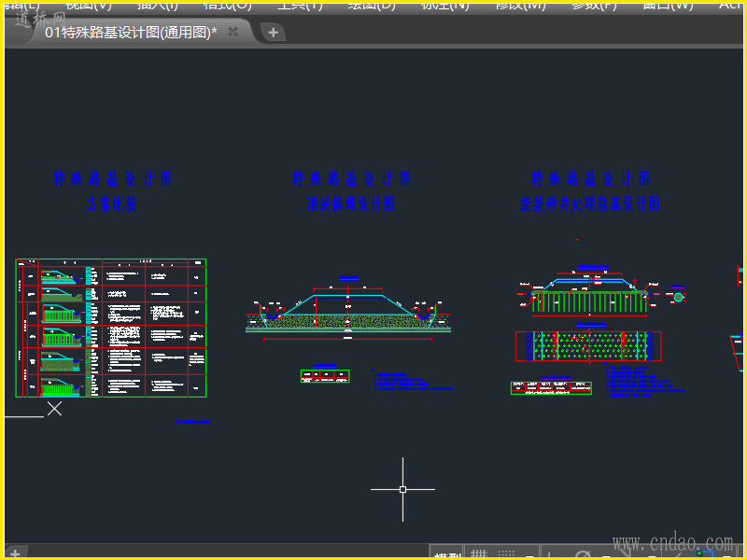
Task: Open the 工具(T) menu
Action: (x=300, y=5)
